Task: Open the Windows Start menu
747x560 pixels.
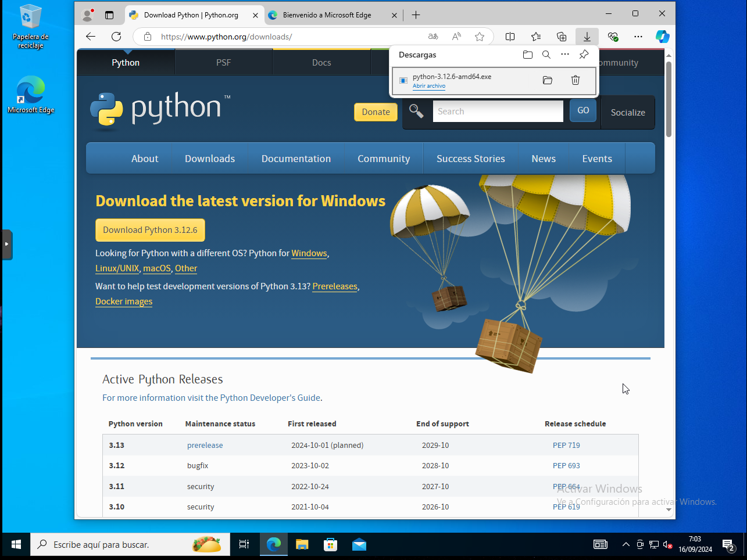Action: [x=16, y=545]
